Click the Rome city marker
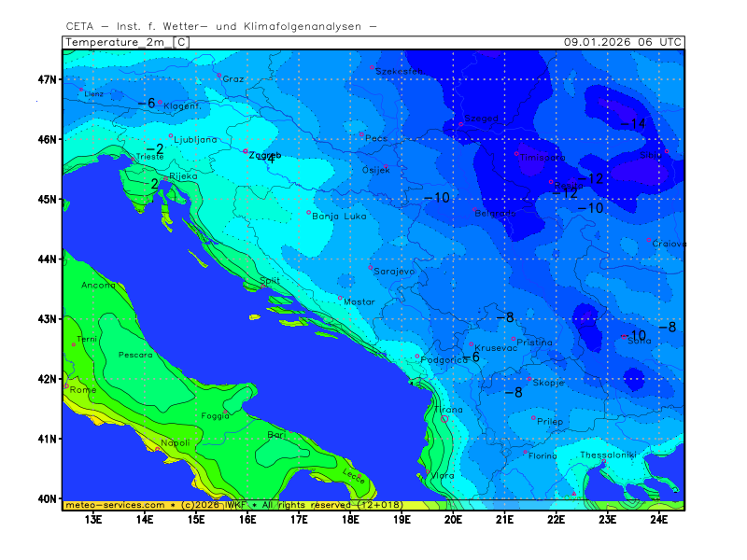Viewport: 747px width, 560px height. coord(66,385)
